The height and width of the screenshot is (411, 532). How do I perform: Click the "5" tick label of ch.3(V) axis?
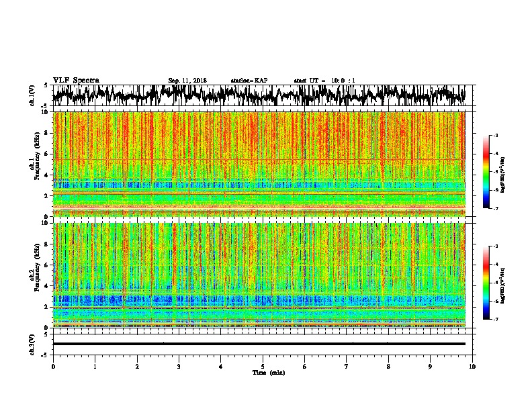tap(46, 334)
